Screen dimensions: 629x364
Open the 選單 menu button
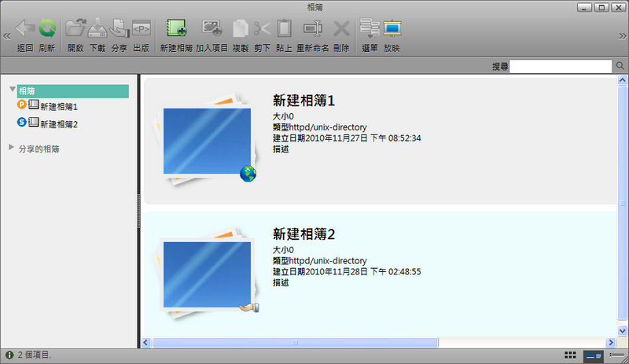pyautogui.click(x=369, y=30)
